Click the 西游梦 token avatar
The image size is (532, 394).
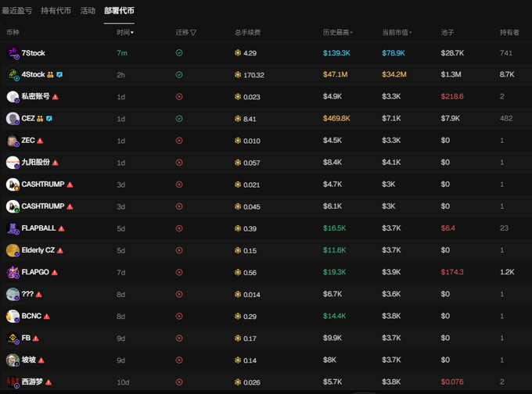(x=13, y=381)
